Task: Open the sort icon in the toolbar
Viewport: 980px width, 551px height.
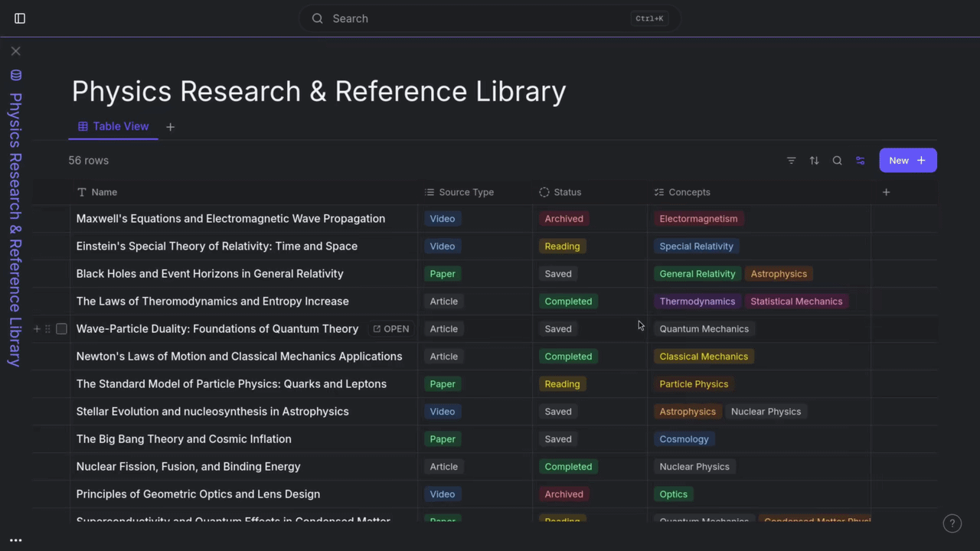Action: point(815,161)
